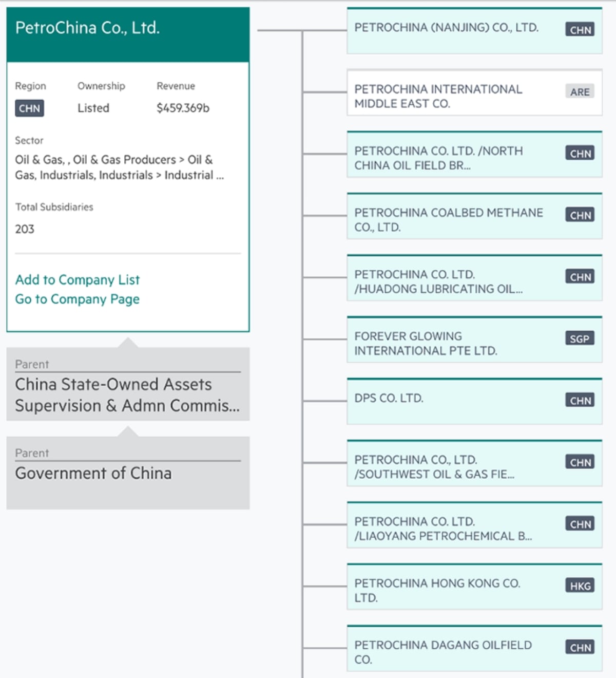Select the PETROCHINA HONG KONG CO. LTD. node
Screen dimensions: 616x678
[474, 587]
